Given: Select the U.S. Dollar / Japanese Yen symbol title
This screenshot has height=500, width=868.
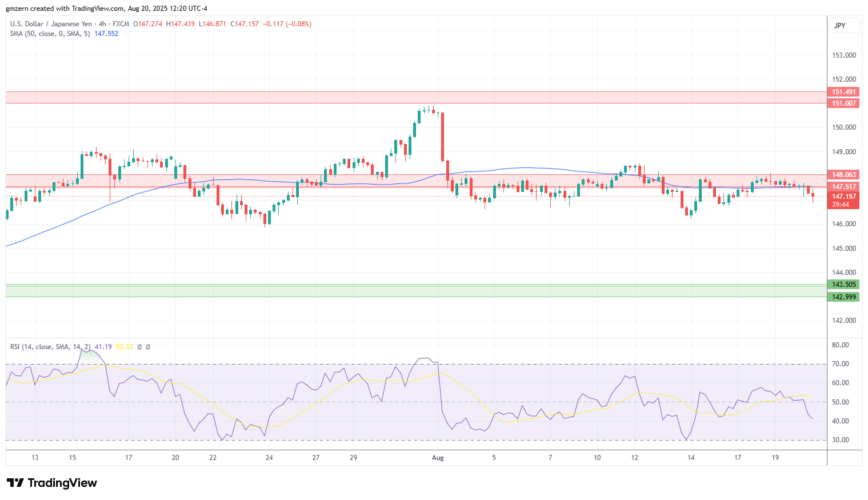Looking at the screenshot, I should (51, 24).
